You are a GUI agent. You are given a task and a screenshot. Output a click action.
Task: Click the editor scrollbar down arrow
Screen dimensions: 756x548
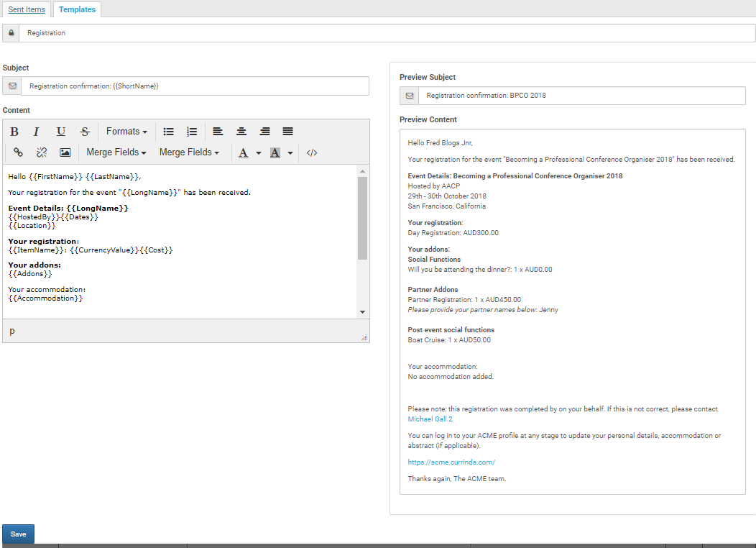coord(363,312)
